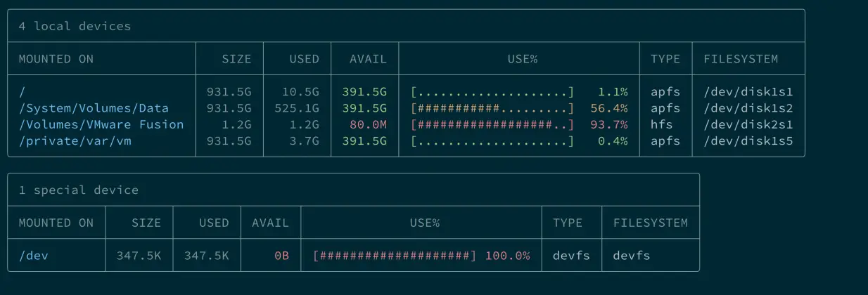Click the 525.1G used space value

296,108
